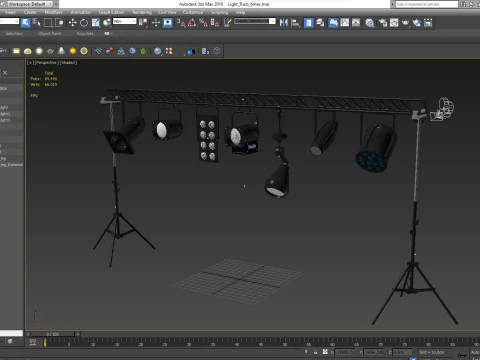This screenshot has height=360, width=480.
Task: Click the cone-shaped spotlight icon
Action: [x=61, y=51]
